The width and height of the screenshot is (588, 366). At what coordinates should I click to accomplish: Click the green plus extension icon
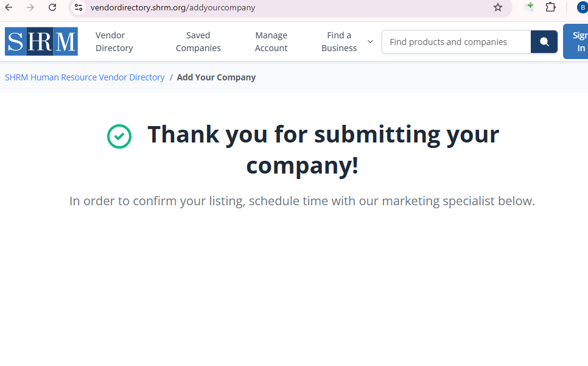click(x=529, y=7)
